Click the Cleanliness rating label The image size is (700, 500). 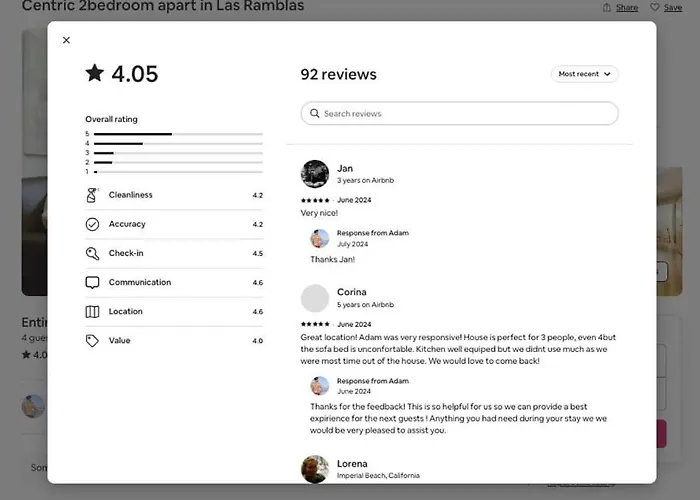coord(130,195)
